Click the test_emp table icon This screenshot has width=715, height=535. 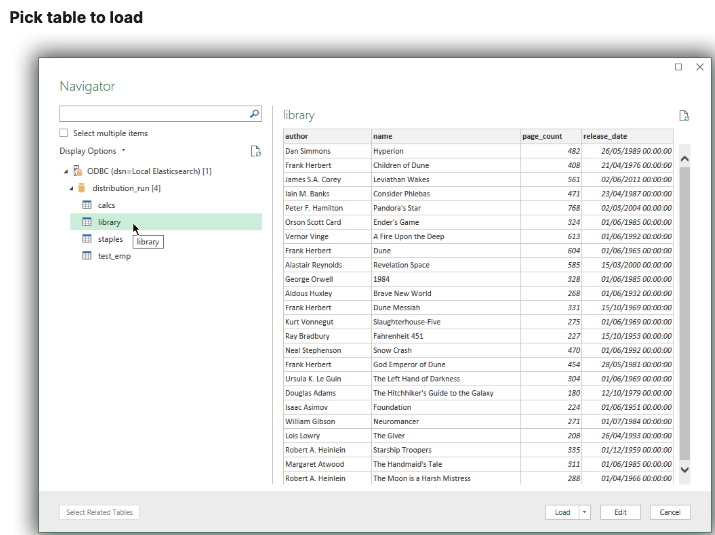coord(87,255)
